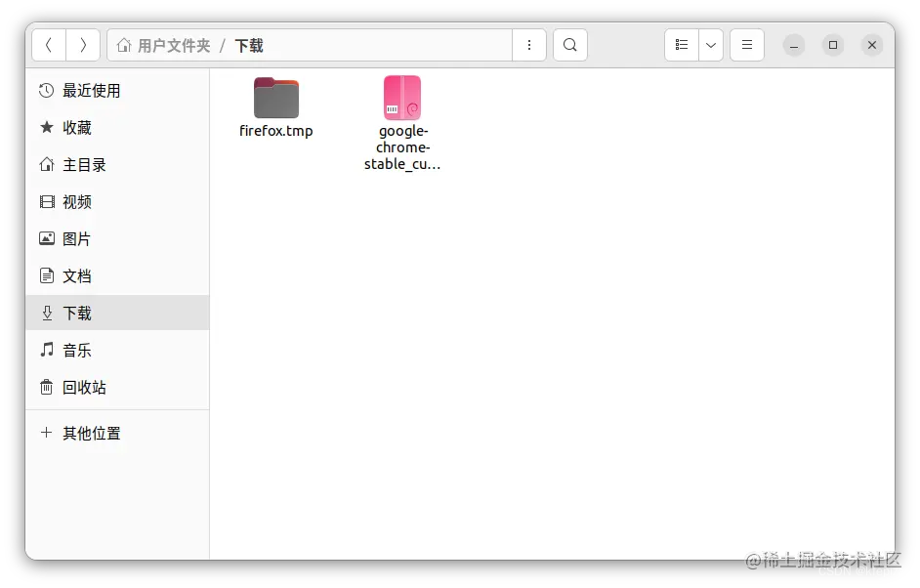Viewport: 920px width, 588px height.
Task: Open the path bar three-dot menu
Action: (x=529, y=45)
